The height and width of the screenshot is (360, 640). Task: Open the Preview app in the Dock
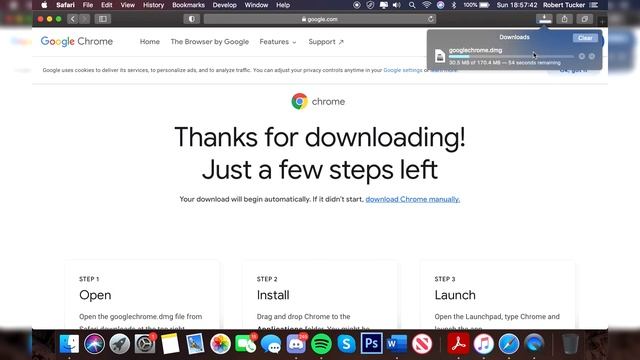tap(195, 344)
